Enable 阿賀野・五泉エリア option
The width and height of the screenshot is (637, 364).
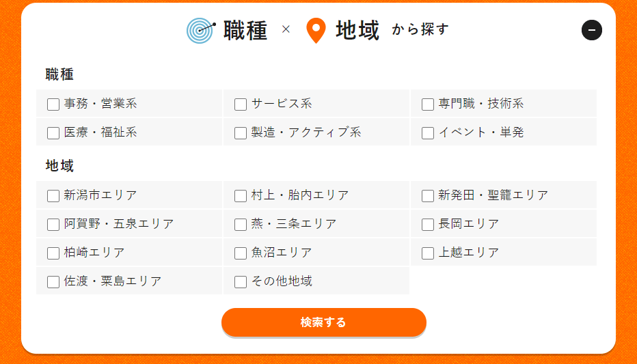(x=53, y=225)
